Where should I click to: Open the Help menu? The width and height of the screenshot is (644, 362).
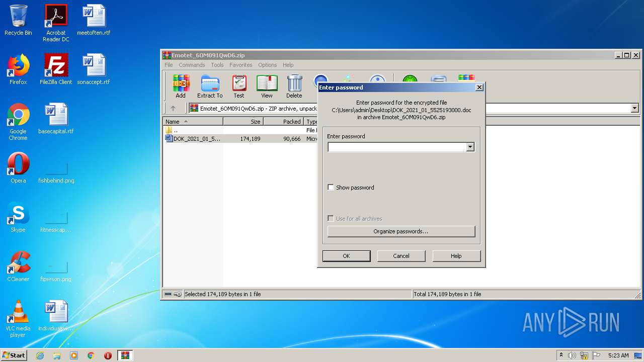pyautogui.click(x=288, y=65)
